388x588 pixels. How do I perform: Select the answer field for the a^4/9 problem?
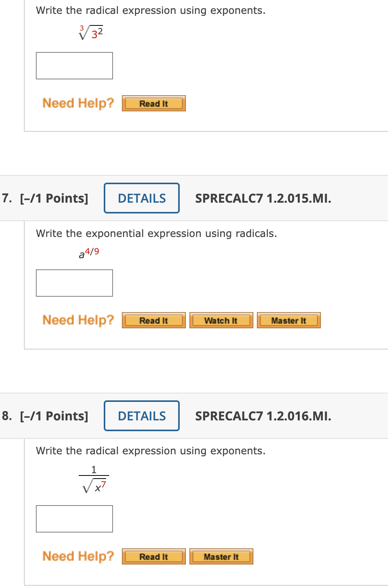coord(74,283)
